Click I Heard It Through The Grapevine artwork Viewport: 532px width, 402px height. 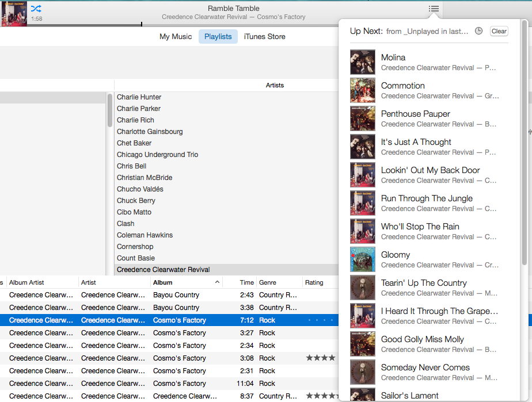pyautogui.click(x=363, y=315)
